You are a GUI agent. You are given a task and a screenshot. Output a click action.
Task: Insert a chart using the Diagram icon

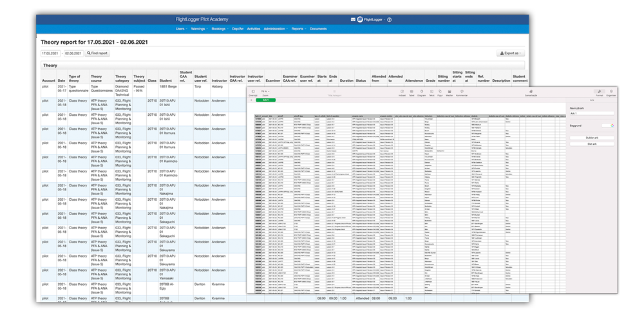tap(422, 93)
